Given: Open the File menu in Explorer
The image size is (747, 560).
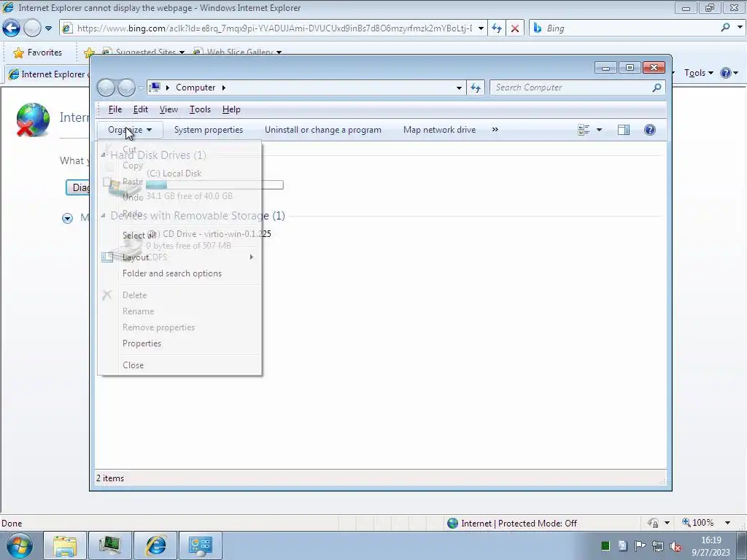Looking at the screenshot, I should [x=115, y=109].
